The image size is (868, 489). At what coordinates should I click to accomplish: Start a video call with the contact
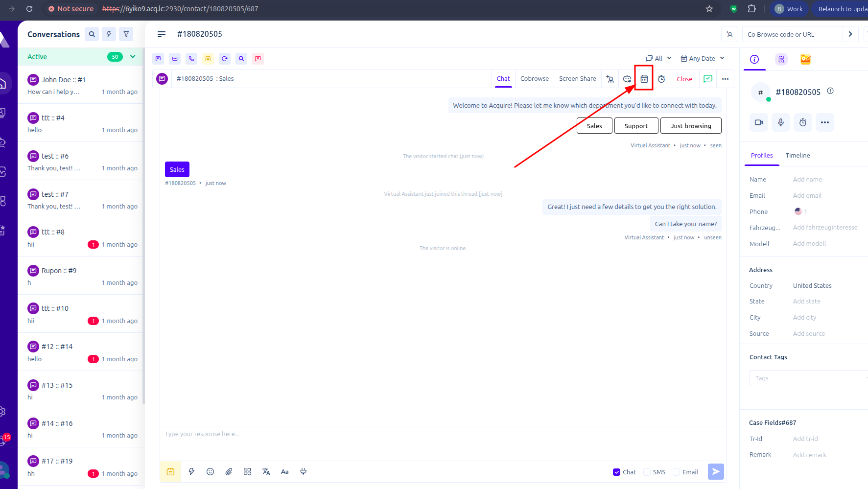759,122
